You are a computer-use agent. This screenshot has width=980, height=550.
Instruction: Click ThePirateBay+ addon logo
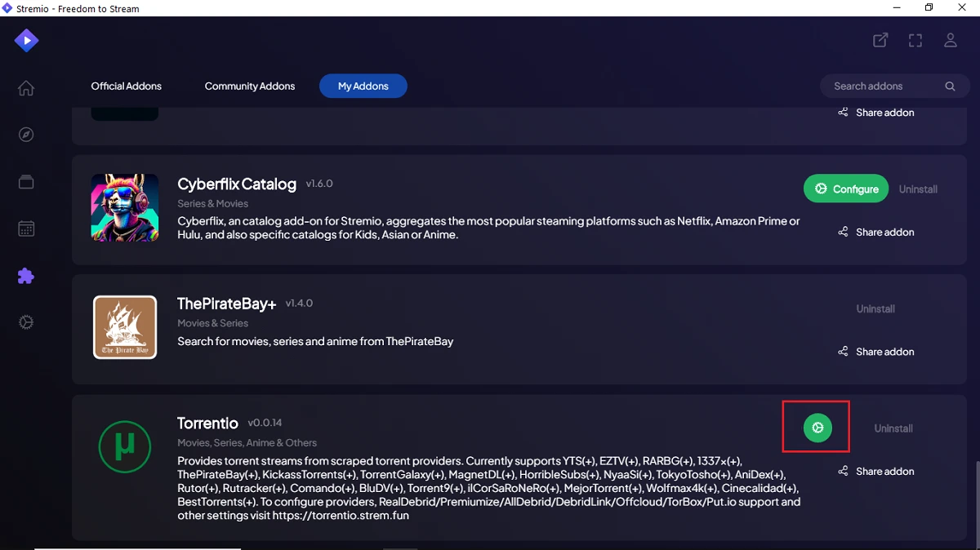pyautogui.click(x=125, y=327)
